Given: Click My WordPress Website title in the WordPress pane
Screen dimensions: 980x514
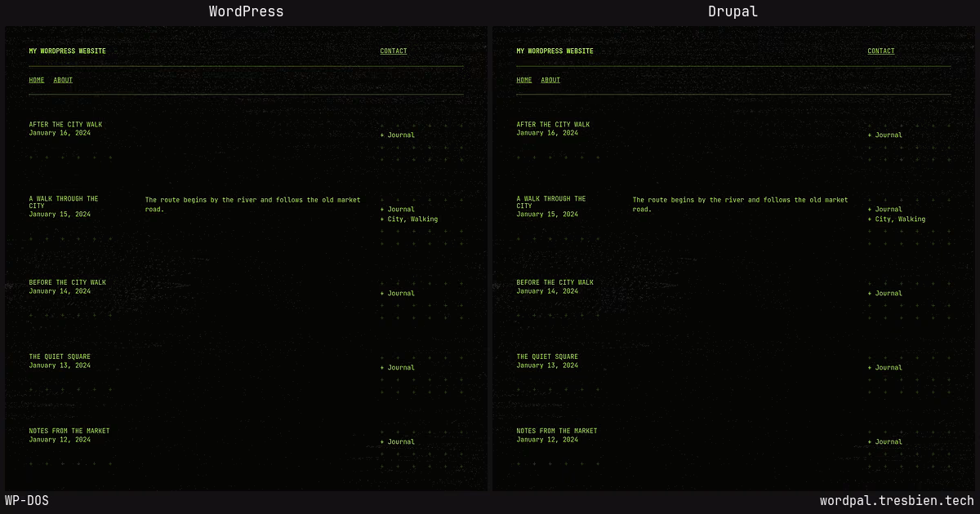Looking at the screenshot, I should [67, 51].
